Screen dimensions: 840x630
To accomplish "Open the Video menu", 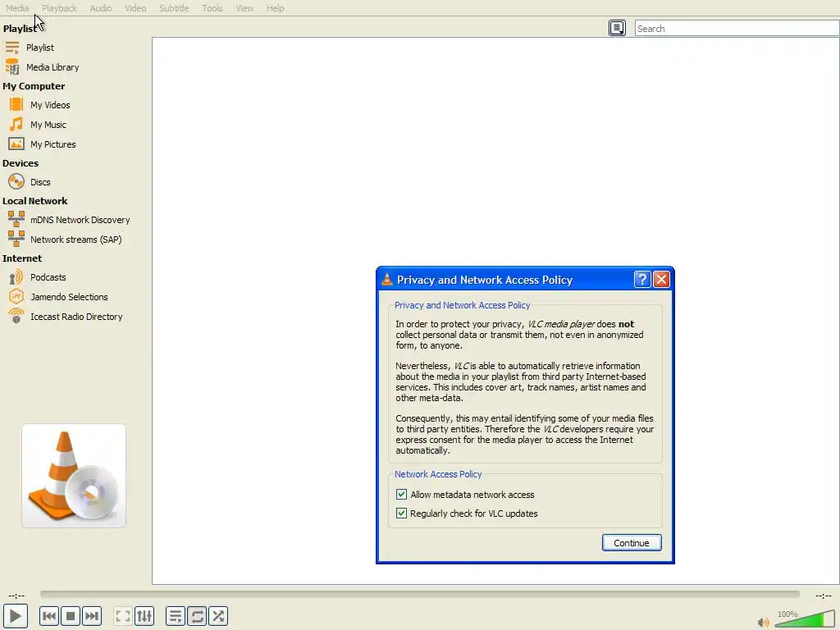I will [135, 8].
